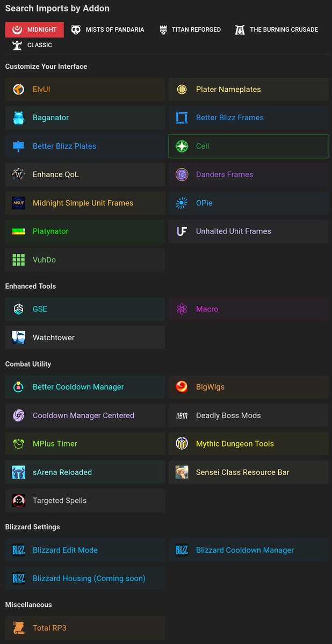Screen dimensions: 332x644
Task: Click the Plater Nameplates icon
Action: tap(182, 90)
